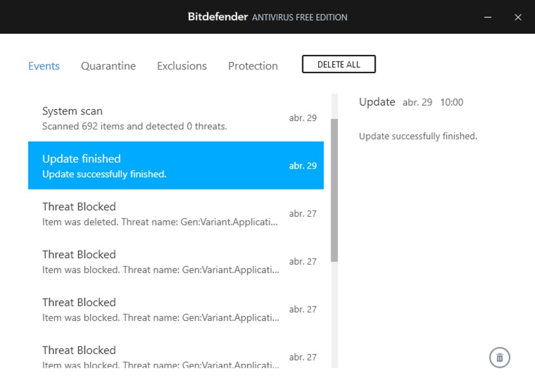Close the Bitdefender Antivirus window
The image size is (535, 392).
click(518, 17)
